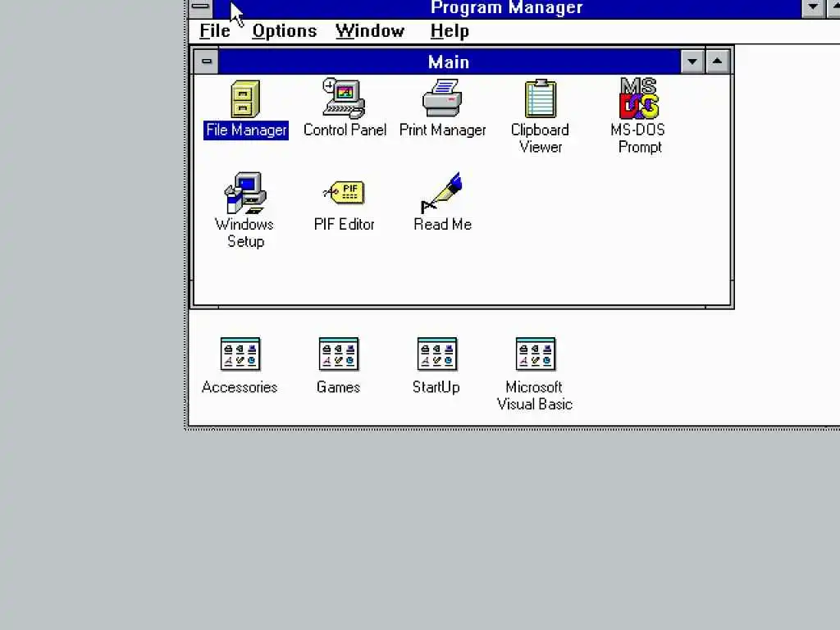The width and height of the screenshot is (840, 630).
Task: Open the File menu
Action: point(215,31)
